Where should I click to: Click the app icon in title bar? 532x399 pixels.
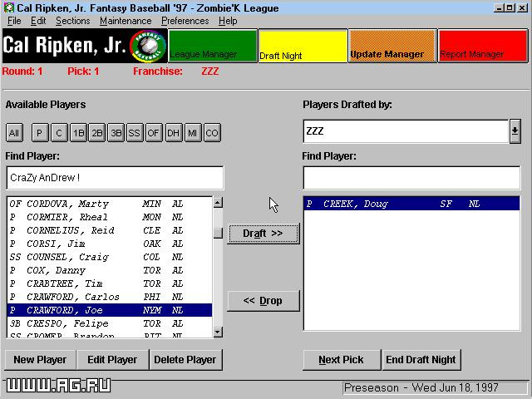pos(9,7)
